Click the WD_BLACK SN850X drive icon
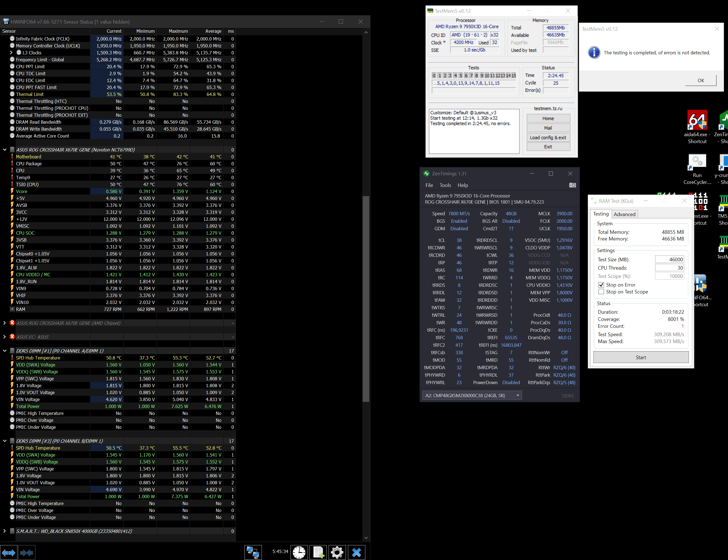The image size is (728, 560). pyautogui.click(x=12, y=531)
